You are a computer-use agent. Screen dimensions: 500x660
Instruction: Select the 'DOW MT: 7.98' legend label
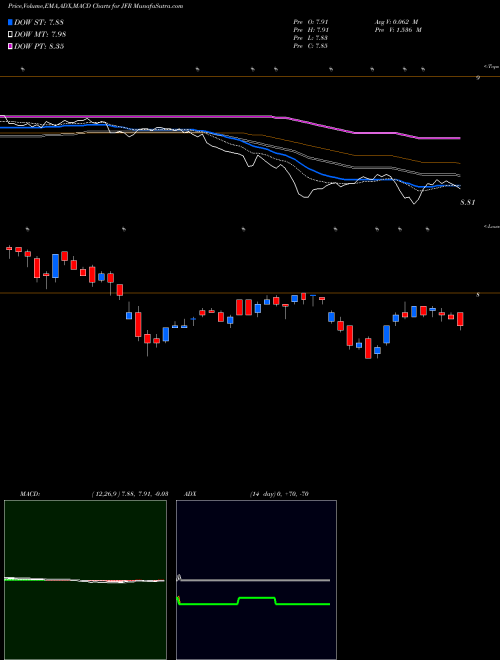[x=40, y=34]
